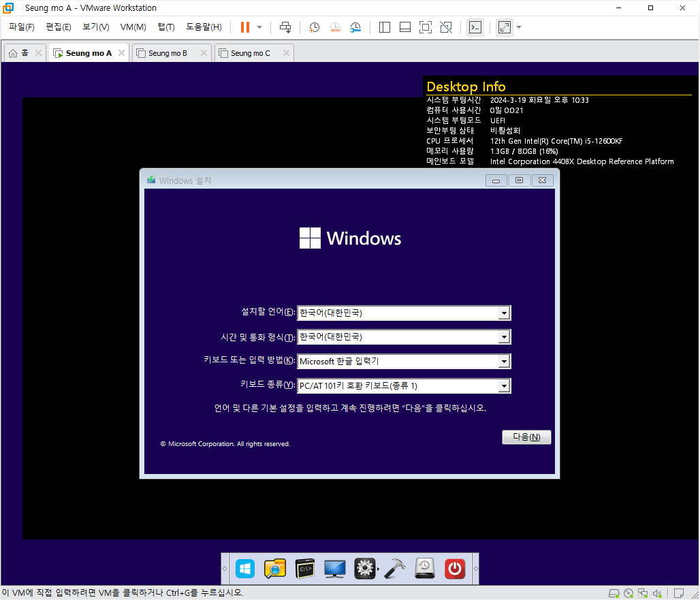This screenshot has height=600, width=700.
Task: Expand the 키보드 또는 입력 방법 dropdown
Action: (504, 361)
